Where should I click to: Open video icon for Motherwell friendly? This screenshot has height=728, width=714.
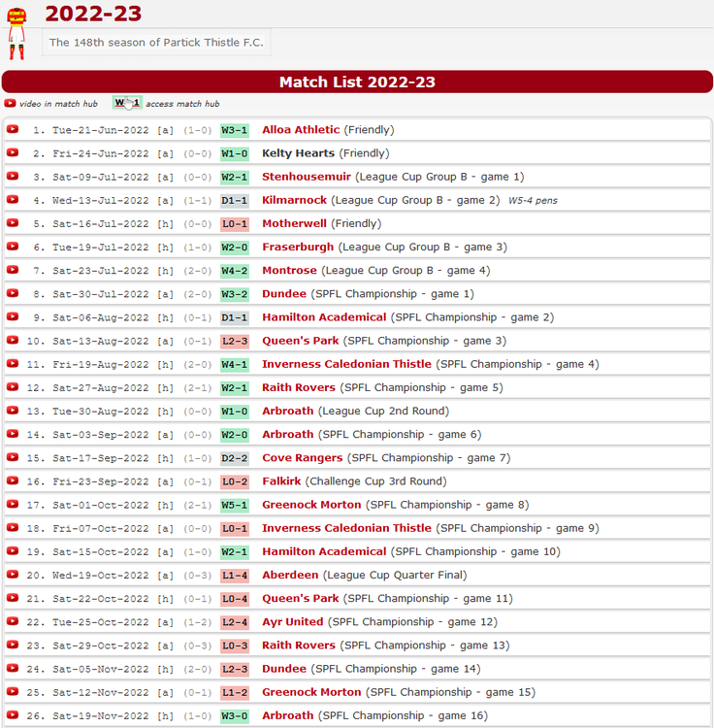coord(13,223)
